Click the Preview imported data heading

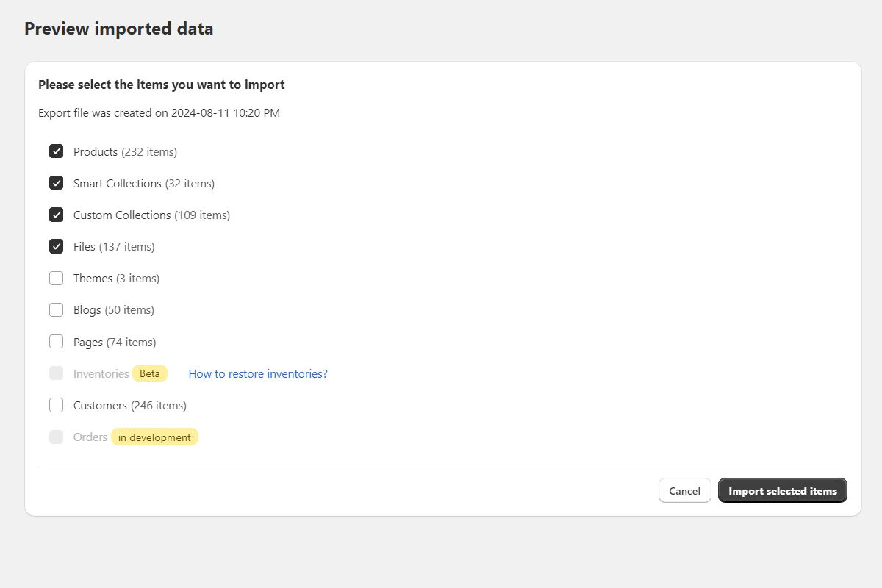[118, 28]
